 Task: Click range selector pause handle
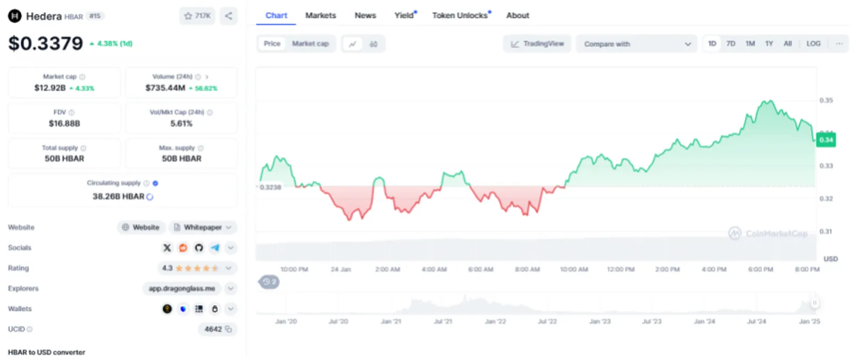point(814,303)
